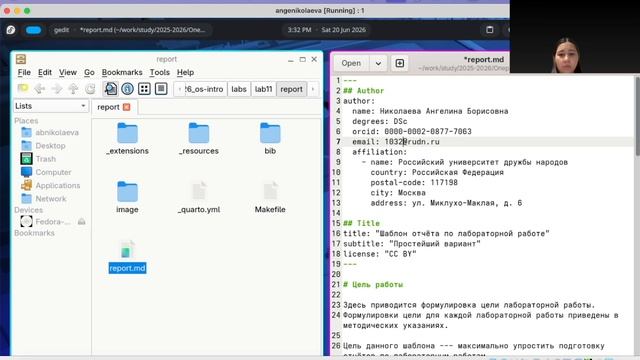Open the Edit menu
The image size is (640, 360).
click(x=45, y=72)
